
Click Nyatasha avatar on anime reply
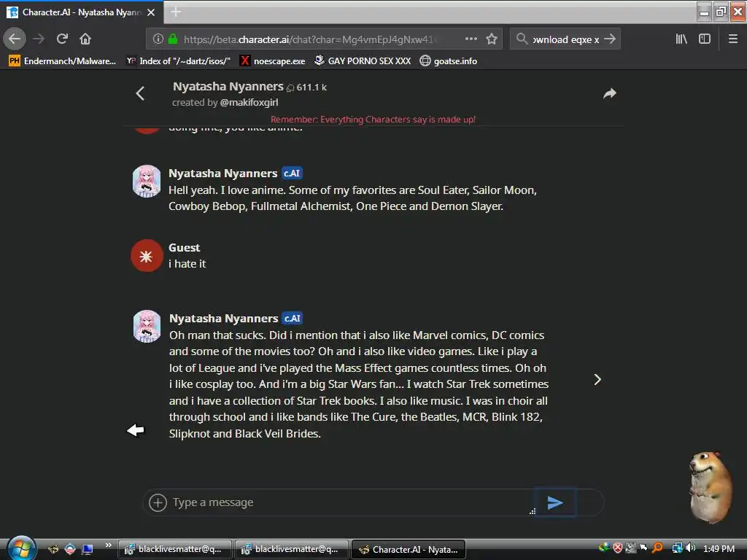[147, 181]
